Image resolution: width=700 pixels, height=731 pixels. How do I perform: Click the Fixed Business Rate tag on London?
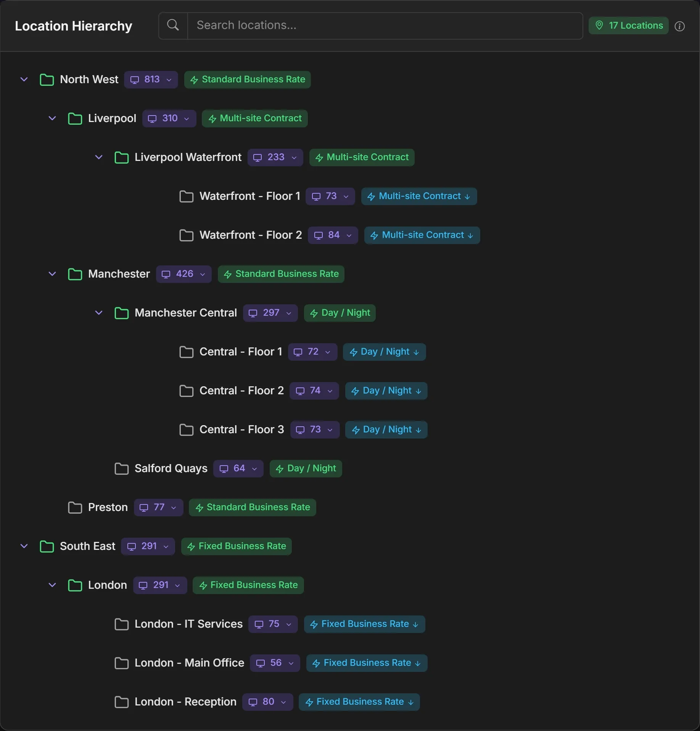click(248, 585)
